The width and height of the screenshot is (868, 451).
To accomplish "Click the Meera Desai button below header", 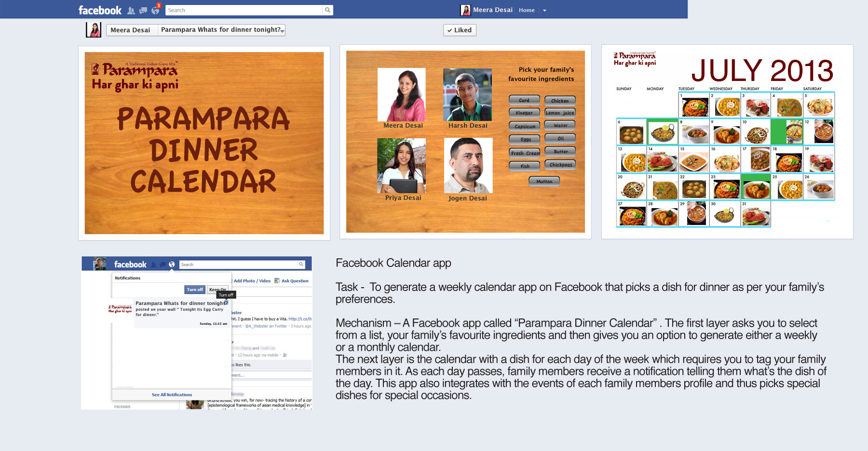I will click(132, 30).
